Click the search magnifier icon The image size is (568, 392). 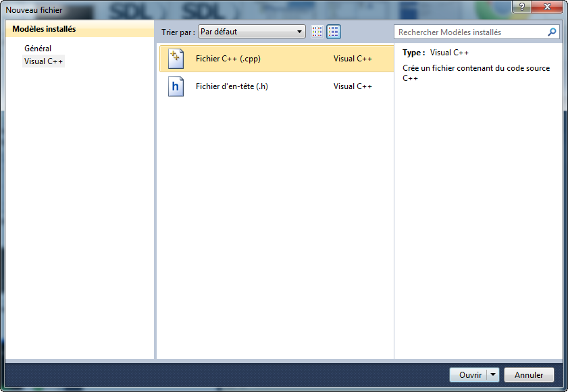tap(552, 32)
